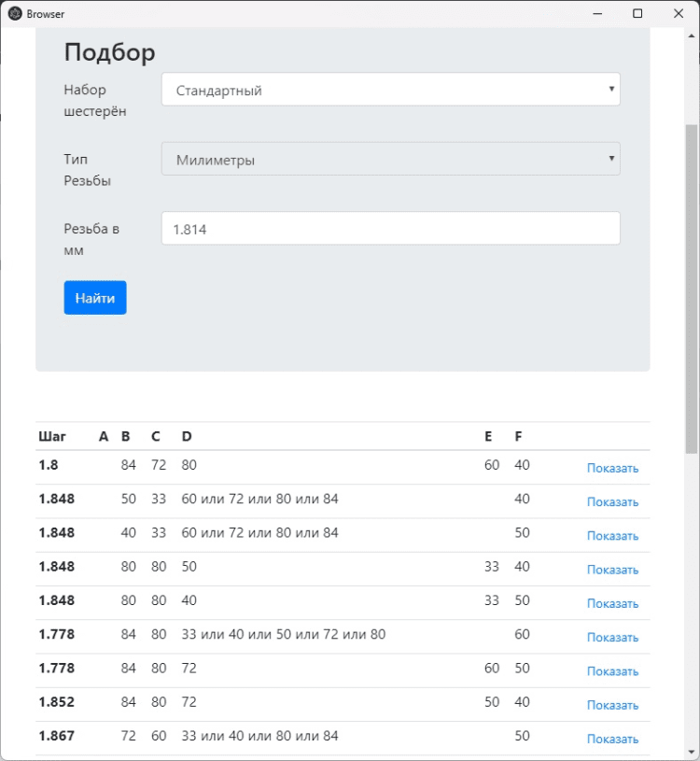The height and width of the screenshot is (761, 700).
Task: Click Показать for 1.848 row with D 50
Action: coord(612,570)
